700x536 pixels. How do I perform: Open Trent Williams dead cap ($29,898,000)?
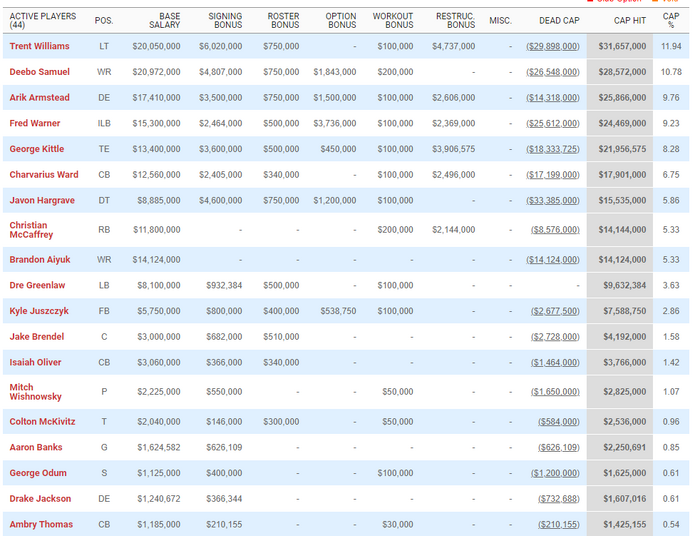553,46
